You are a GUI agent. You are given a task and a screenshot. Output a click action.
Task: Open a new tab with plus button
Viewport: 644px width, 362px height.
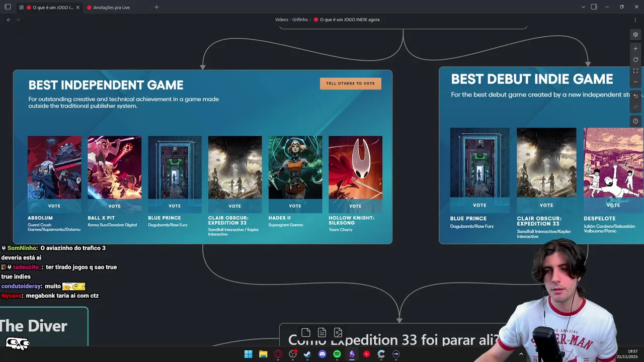coord(156,7)
